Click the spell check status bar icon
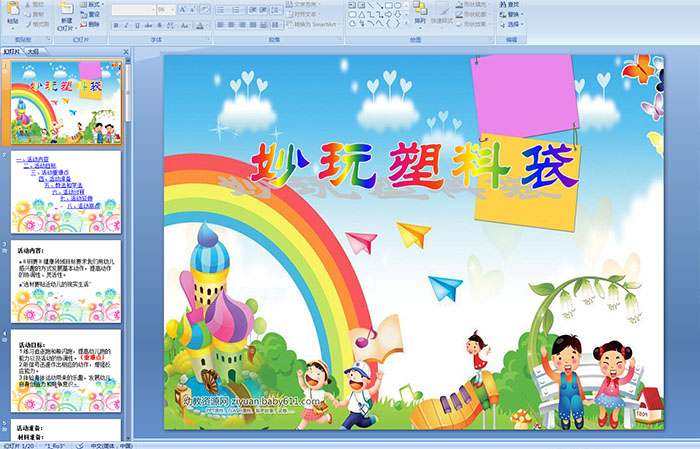Screen dimensions: 700x449 coord(79,446)
